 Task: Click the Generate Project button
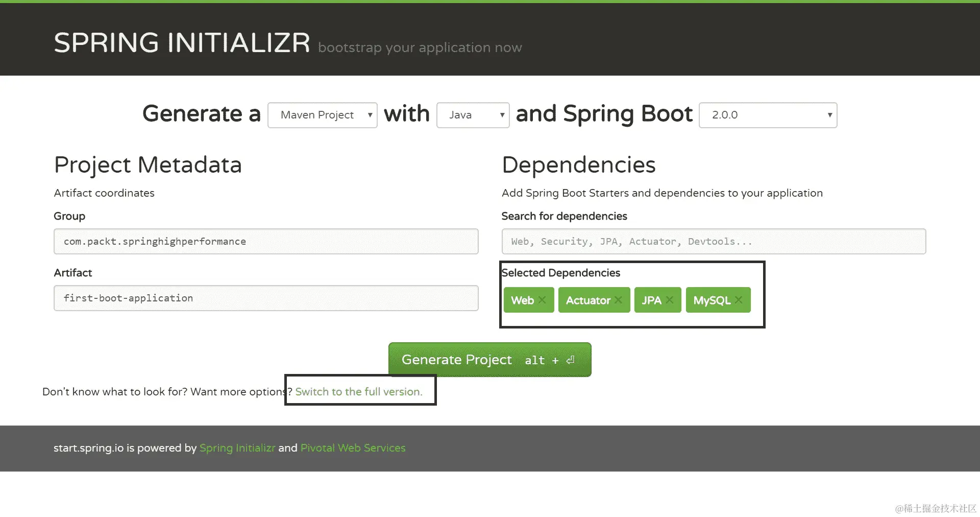click(490, 360)
